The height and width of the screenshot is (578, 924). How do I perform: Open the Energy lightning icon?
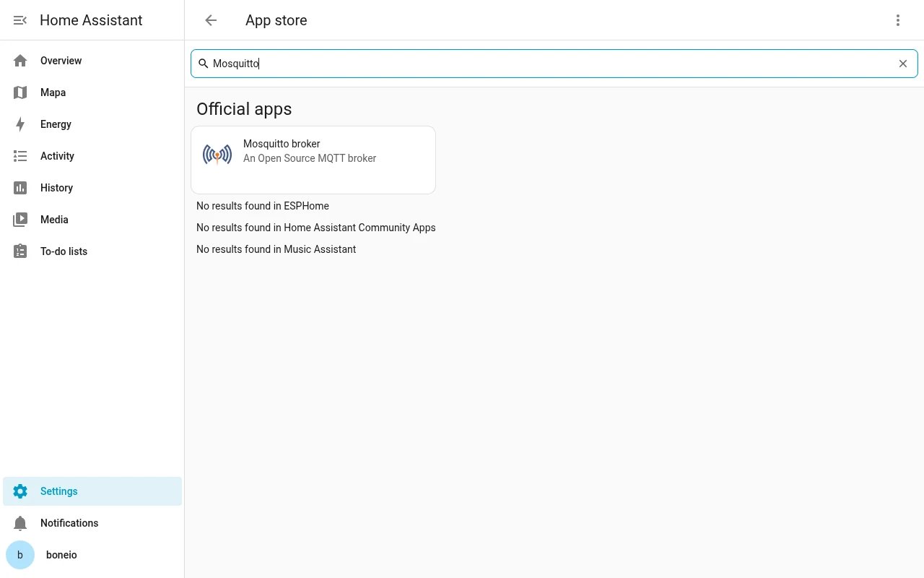click(20, 124)
